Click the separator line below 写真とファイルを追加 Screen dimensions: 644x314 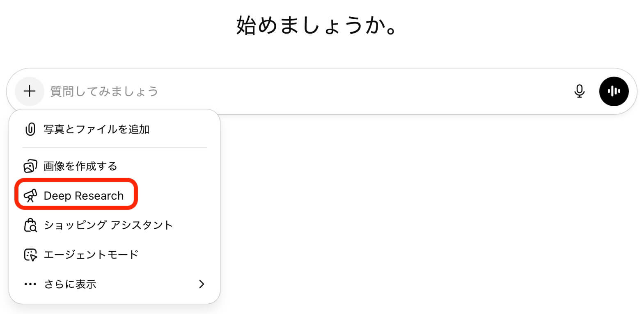[115, 148]
